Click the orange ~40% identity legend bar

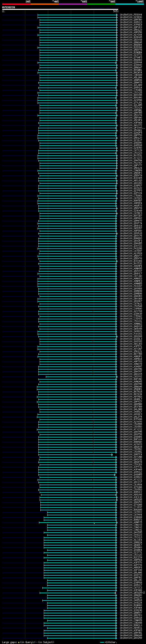[x=45, y=4]
